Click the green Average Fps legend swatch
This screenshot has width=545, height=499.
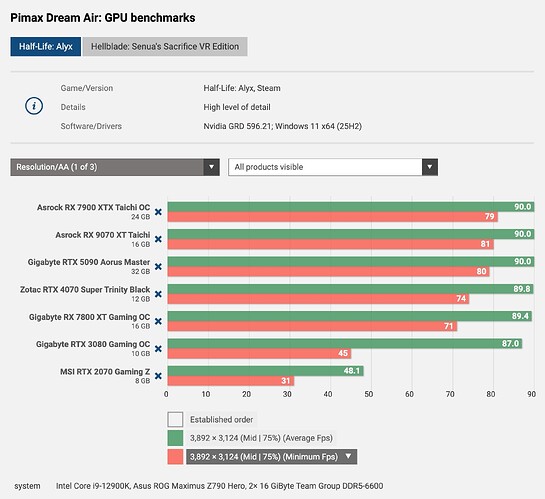coord(175,438)
